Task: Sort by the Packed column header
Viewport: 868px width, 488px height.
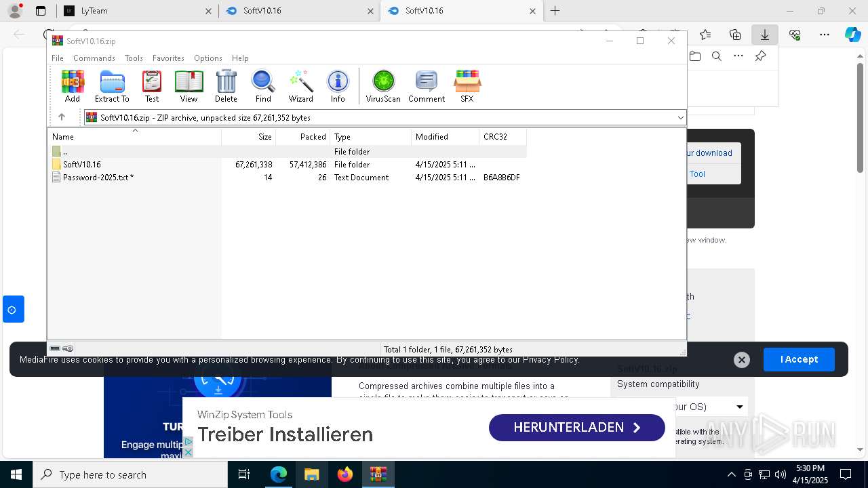Action: click(302, 136)
